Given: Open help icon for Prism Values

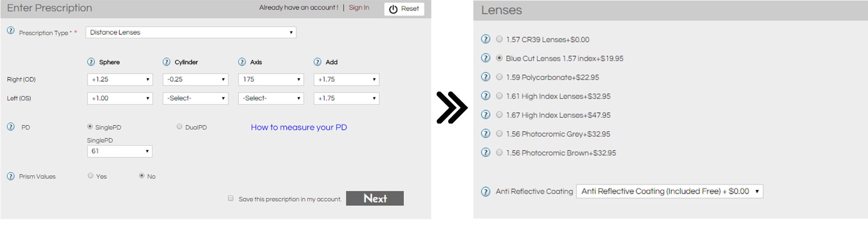Looking at the screenshot, I should point(10,176).
